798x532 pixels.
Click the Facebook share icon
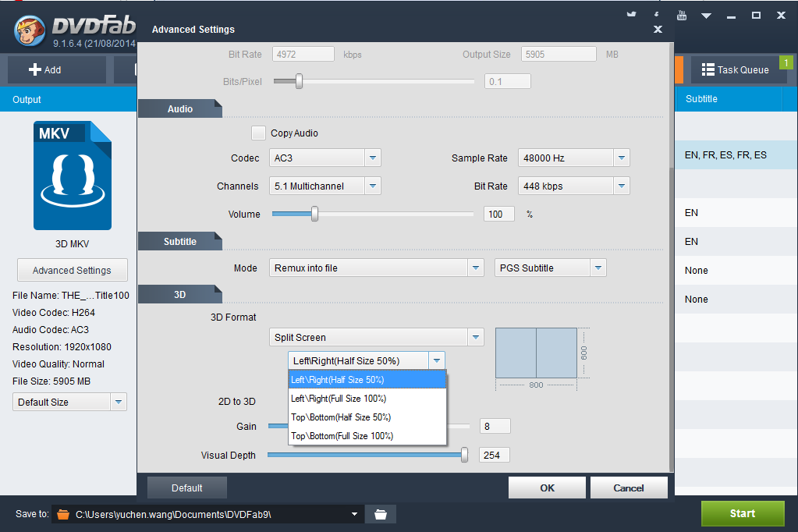[656, 14]
